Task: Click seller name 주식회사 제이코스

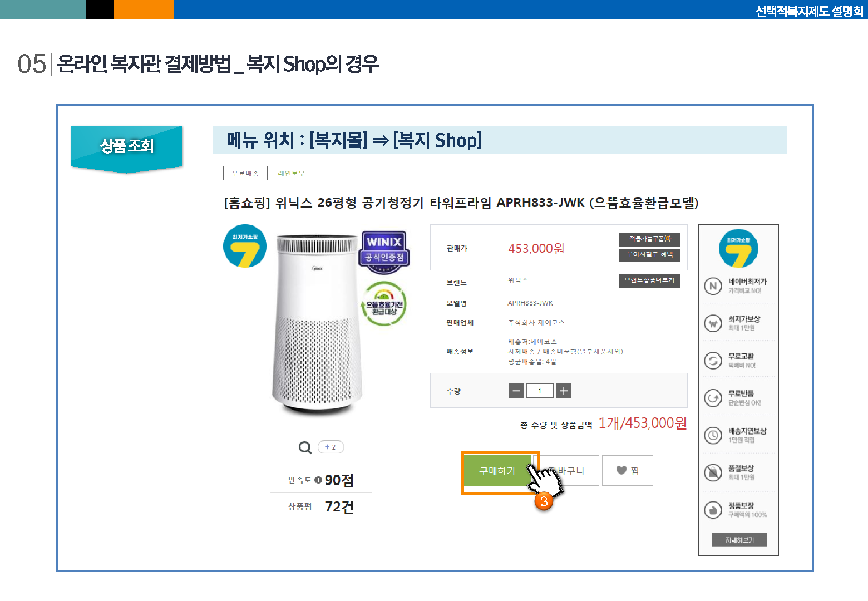Action: click(536, 323)
